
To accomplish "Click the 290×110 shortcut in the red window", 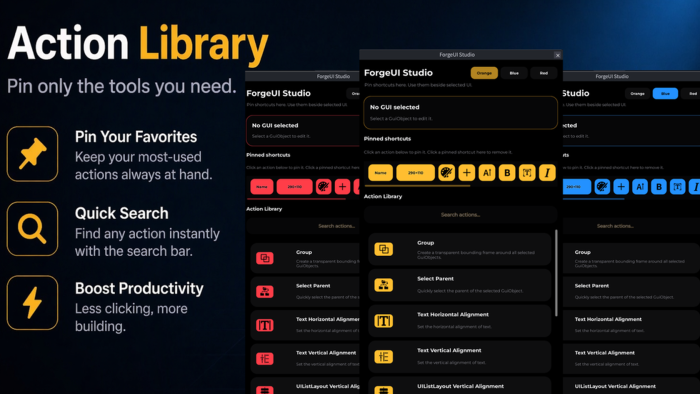I will pyautogui.click(x=295, y=187).
